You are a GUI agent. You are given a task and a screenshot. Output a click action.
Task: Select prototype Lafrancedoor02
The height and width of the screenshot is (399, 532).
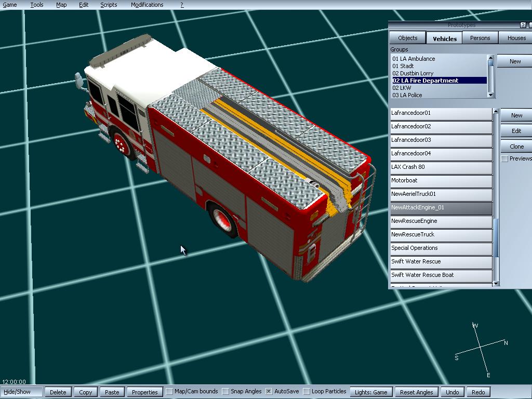[441, 127]
